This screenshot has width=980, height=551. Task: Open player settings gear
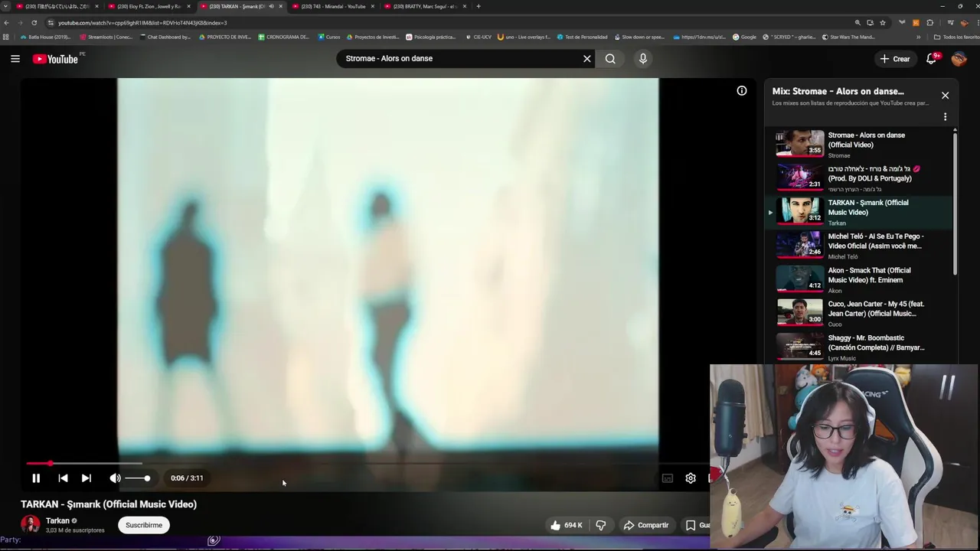point(691,478)
